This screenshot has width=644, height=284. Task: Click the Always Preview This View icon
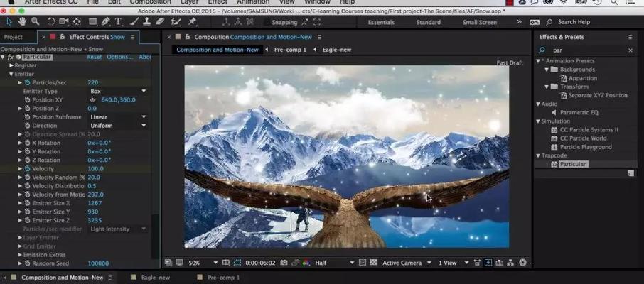point(168,263)
